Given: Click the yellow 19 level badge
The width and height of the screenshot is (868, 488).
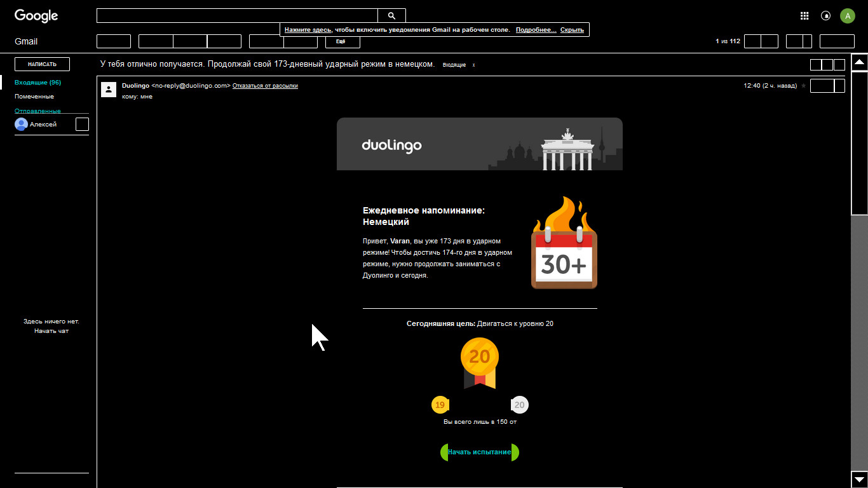Looking at the screenshot, I should pos(440,405).
